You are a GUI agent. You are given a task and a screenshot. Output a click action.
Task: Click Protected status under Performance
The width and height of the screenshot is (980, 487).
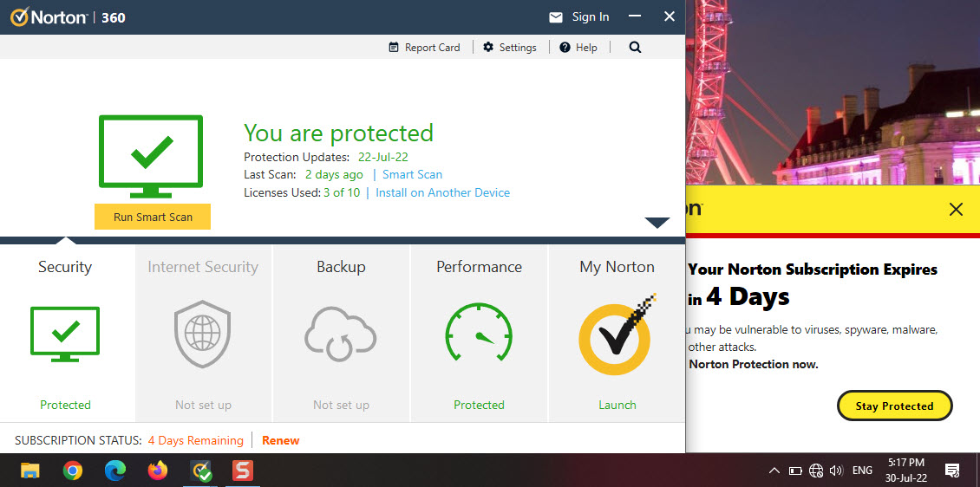(479, 406)
